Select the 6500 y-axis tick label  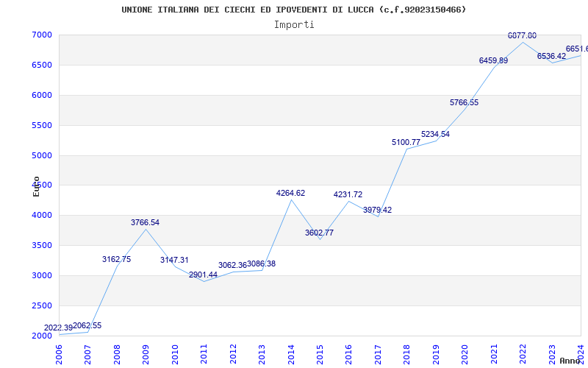tap(42, 65)
